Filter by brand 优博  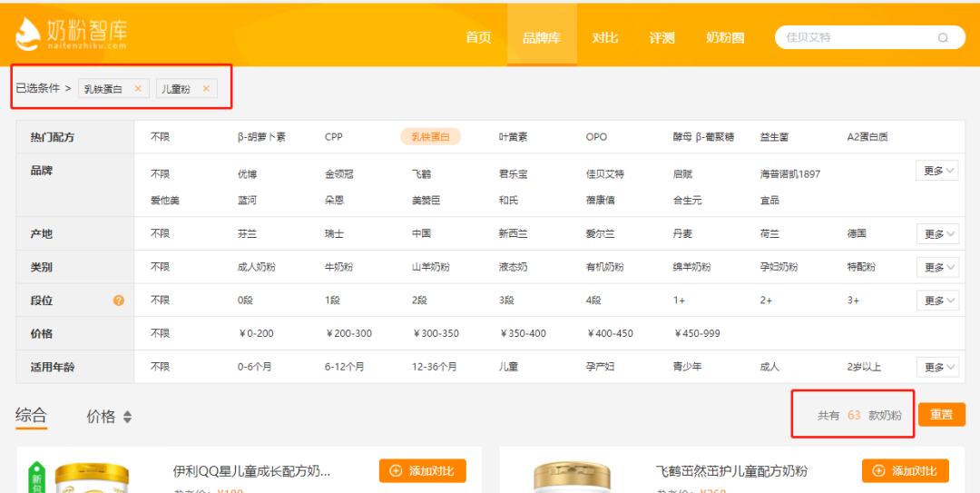coord(247,174)
